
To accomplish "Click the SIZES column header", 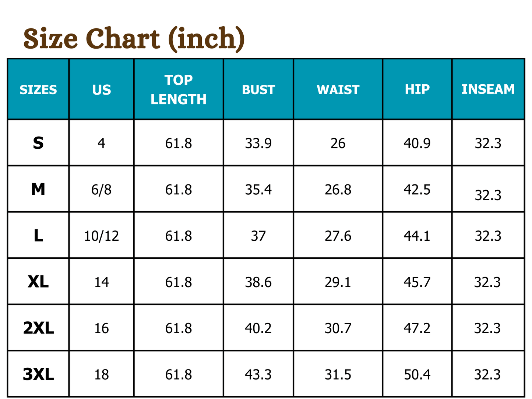I will tap(38, 90).
